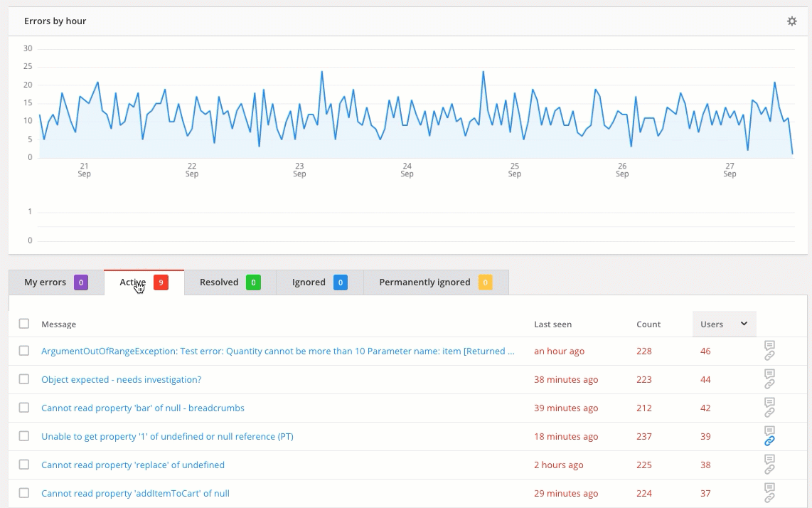
Task: Click link icon on 'addItemToCart' row
Action: 769,498
